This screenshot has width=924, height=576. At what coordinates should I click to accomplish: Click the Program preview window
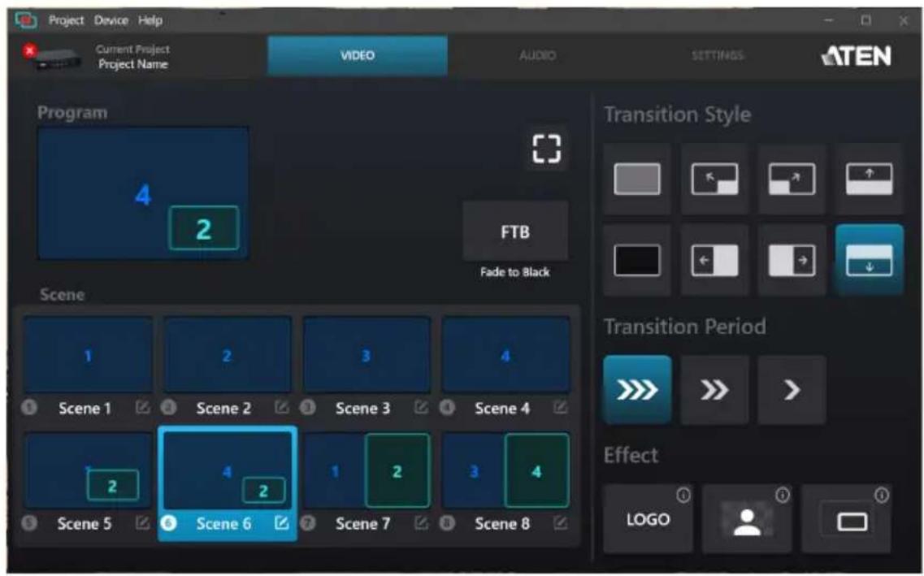[143, 193]
